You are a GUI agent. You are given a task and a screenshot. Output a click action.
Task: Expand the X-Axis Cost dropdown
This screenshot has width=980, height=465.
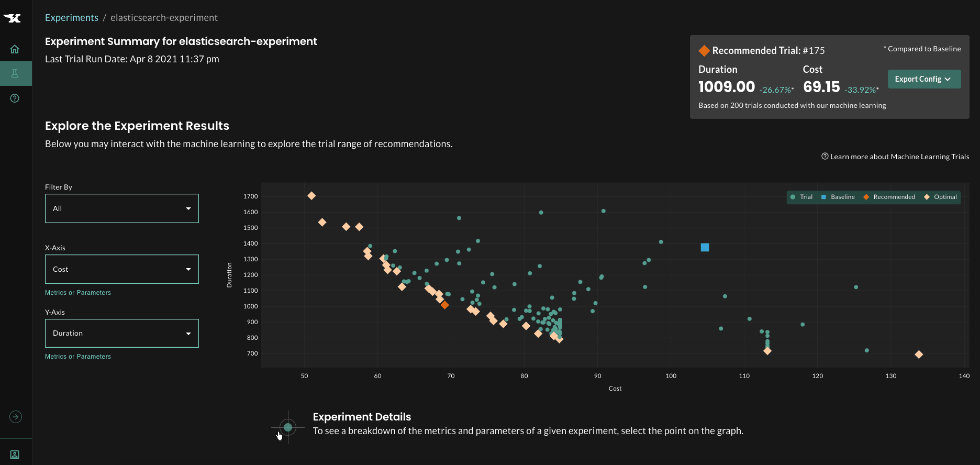click(122, 269)
